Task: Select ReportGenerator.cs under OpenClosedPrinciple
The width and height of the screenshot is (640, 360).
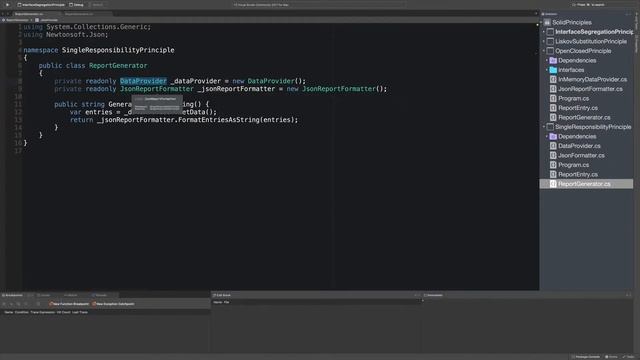Action: coord(584,118)
